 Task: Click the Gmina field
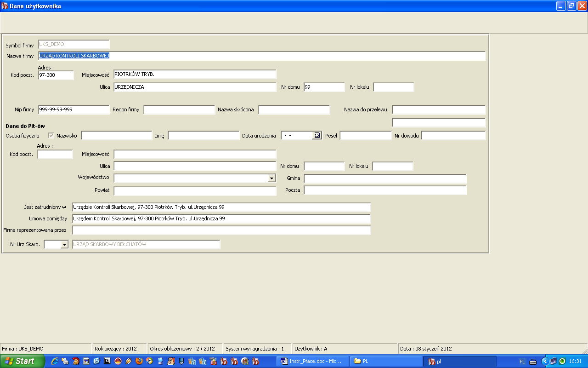(385, 178)
